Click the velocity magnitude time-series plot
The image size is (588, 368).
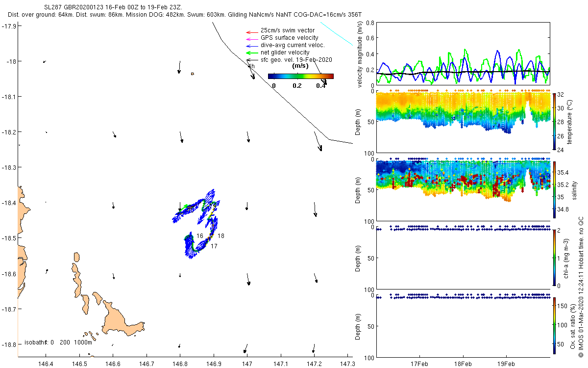(x=463, y=54)
